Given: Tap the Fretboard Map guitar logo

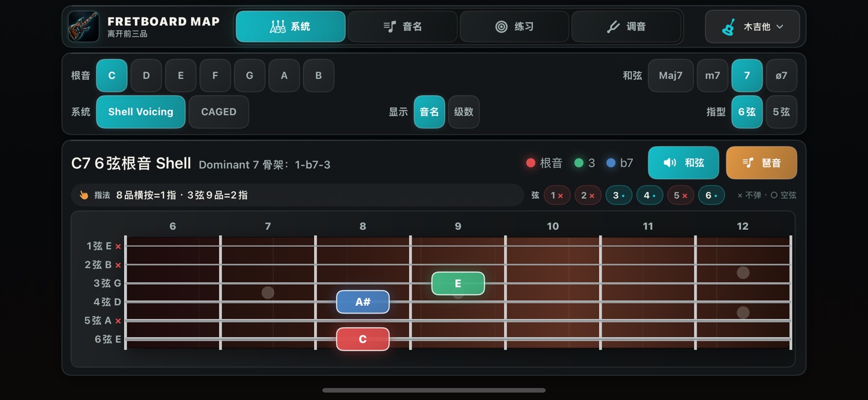Looking at the screenshot, I should [x=84, y=27].
